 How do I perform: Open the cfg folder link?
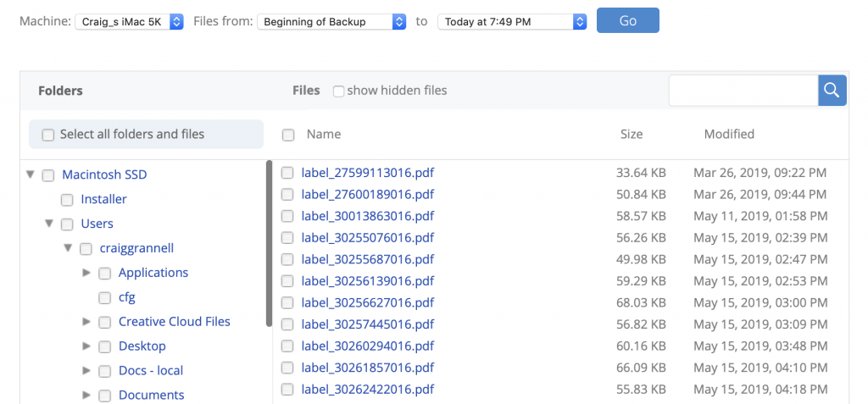point(127,297)
